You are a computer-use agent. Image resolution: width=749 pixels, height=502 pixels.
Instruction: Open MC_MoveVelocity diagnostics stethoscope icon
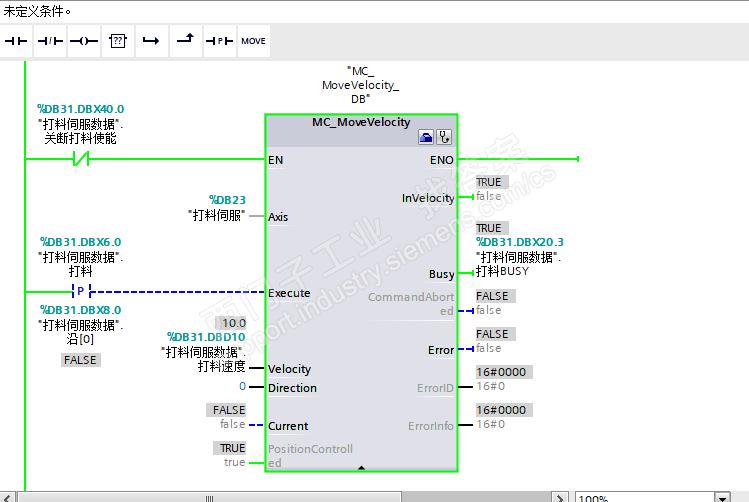click(x=444, y=138)
